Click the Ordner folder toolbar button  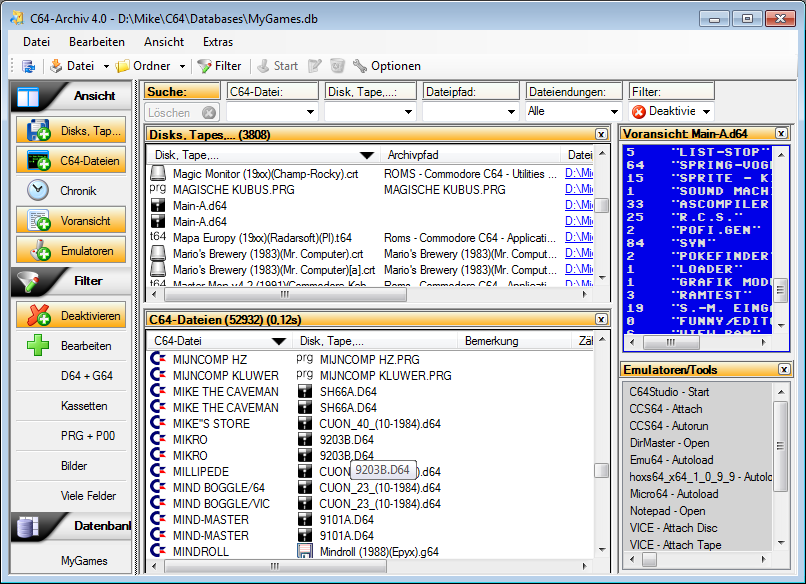[143, 66]
